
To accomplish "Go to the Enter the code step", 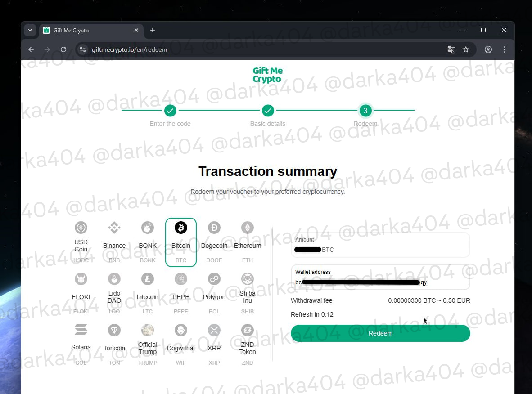I will tap(170, 116).
